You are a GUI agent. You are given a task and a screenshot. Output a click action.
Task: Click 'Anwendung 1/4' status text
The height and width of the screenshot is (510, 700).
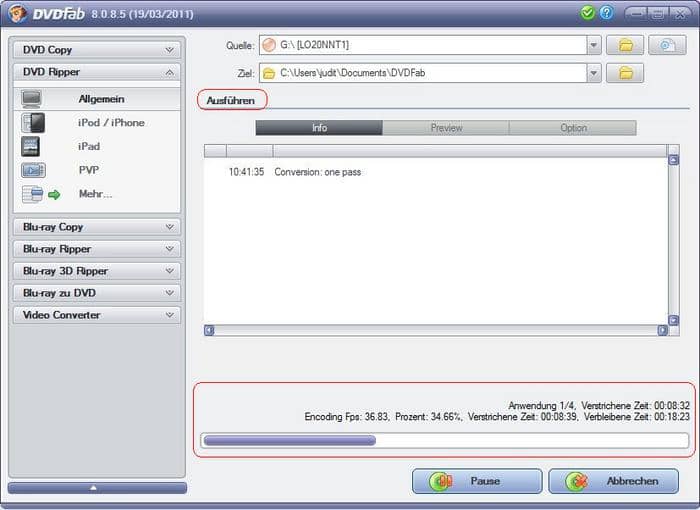[x=541, y=405]
